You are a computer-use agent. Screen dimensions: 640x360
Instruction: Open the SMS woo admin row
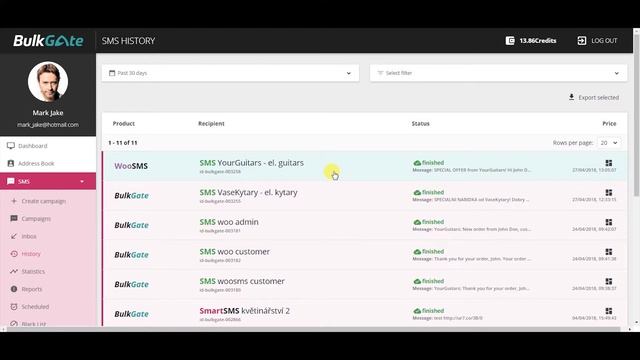[x=364, y=225]
